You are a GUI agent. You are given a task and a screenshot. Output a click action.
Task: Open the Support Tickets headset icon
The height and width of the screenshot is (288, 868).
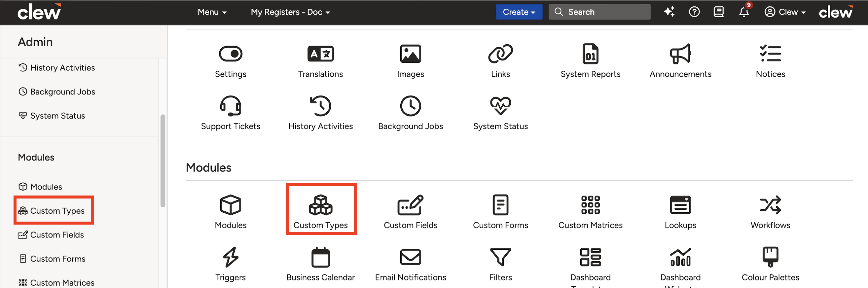pos(231,106)
